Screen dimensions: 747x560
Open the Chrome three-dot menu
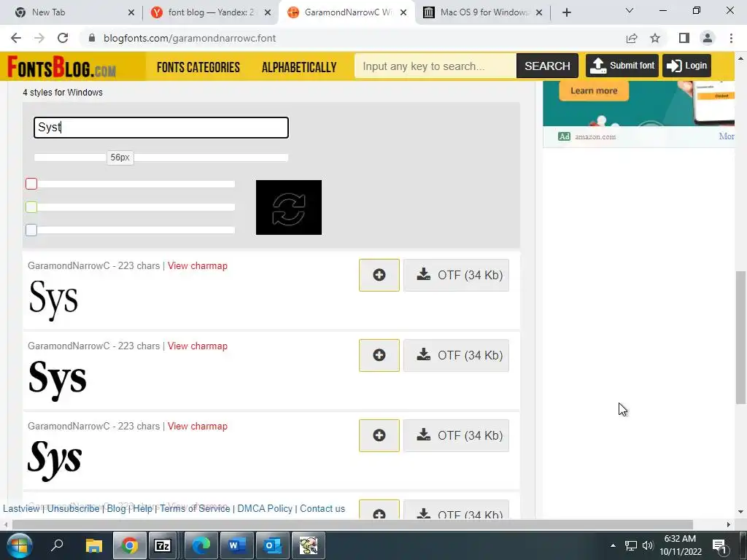pos(731,38)
